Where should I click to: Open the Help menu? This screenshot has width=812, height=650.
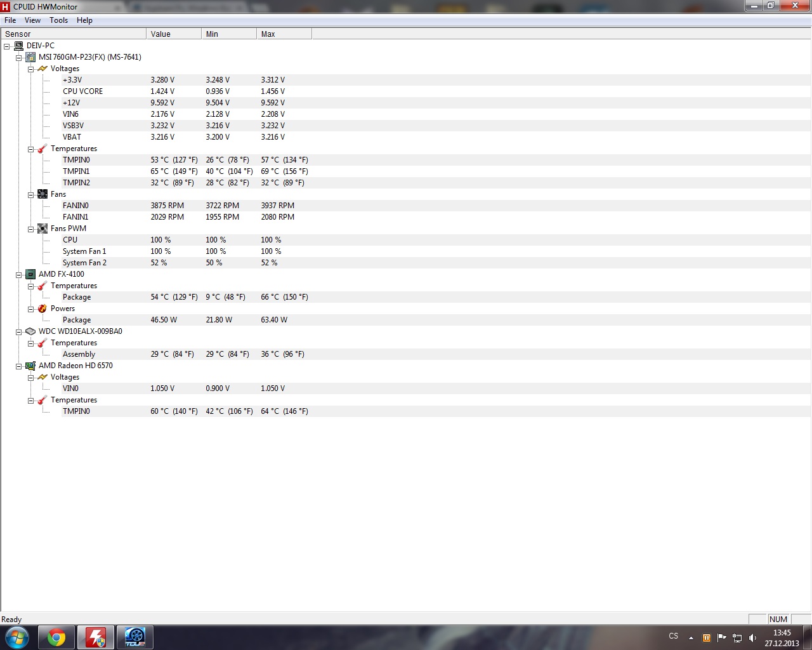click(84, 20)
